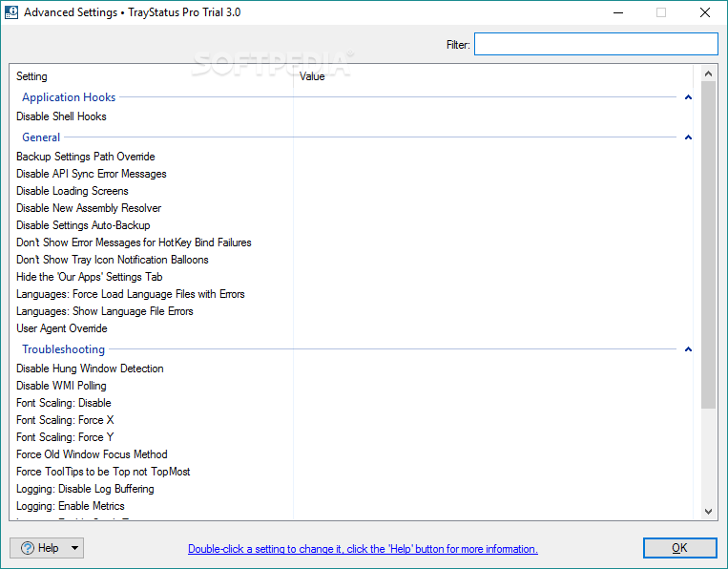
Task: Select 'Font Scaling: Disable' row
Action: point(64,402)
